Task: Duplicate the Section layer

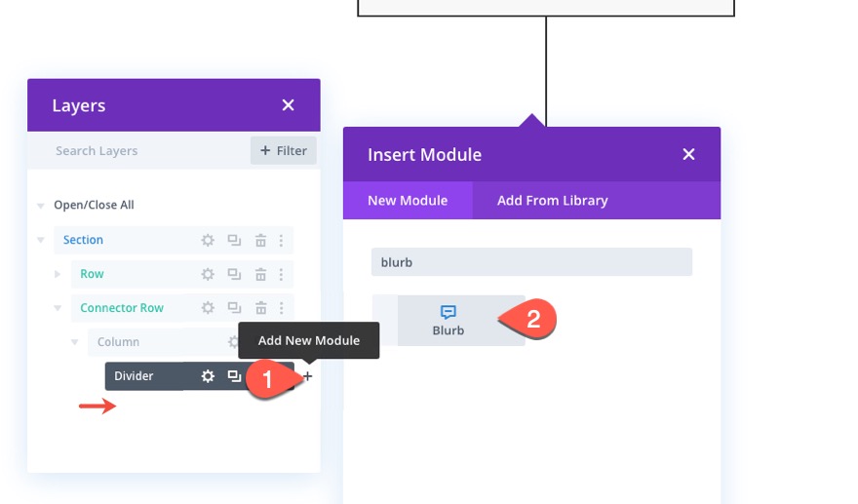Action: (234, 240)
